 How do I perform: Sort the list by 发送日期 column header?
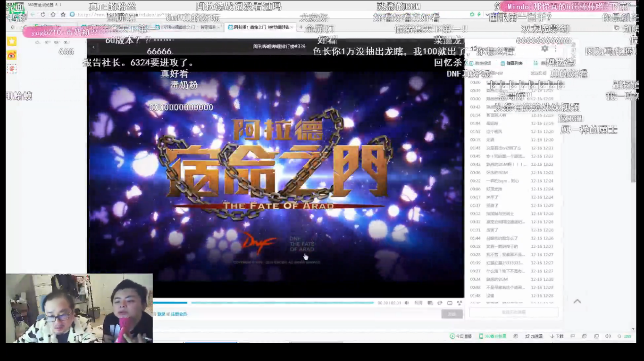pos(538,73)
